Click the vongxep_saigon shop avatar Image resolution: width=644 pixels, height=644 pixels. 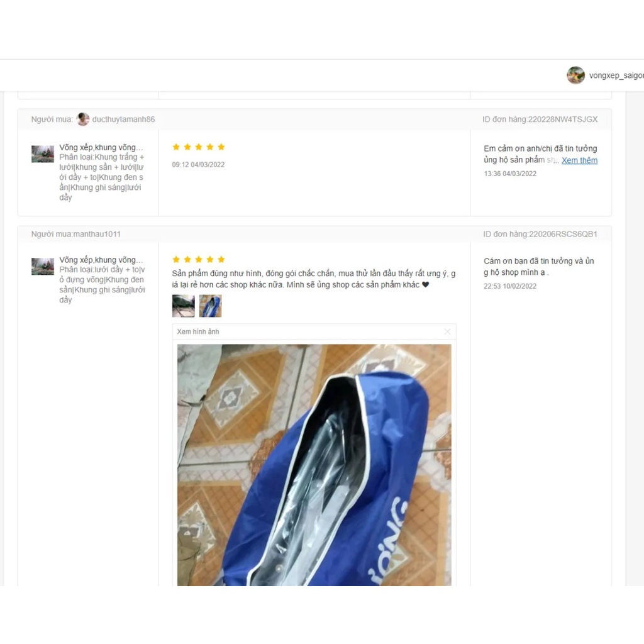(575, 75)
